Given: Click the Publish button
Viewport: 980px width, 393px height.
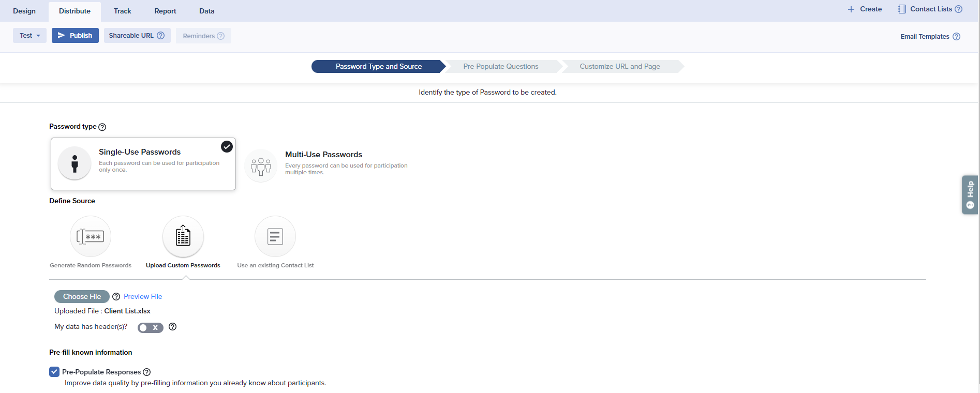Looking at the screenshot, I should point(75,36).
